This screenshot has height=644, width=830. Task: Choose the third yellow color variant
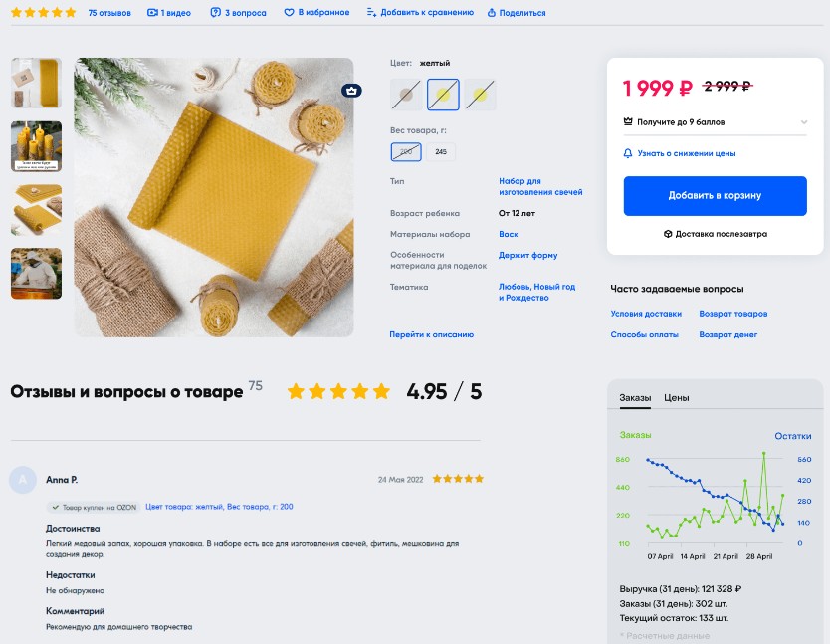click(x=480, y=95)
